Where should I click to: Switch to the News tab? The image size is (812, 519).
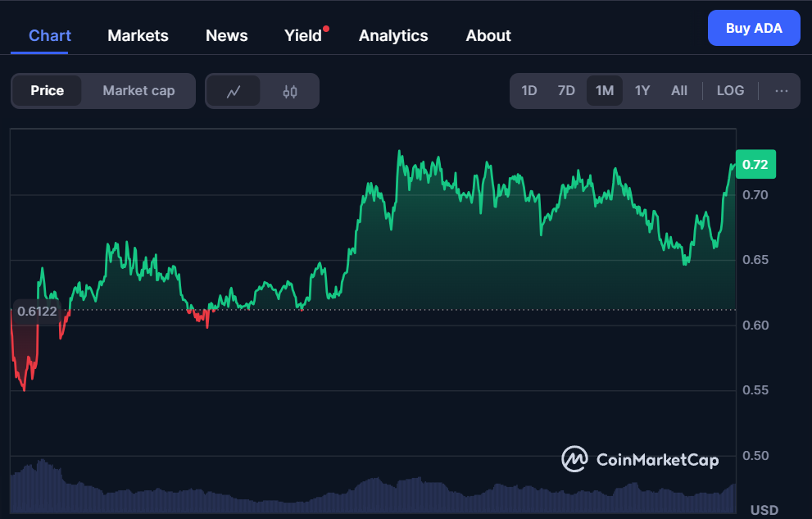pyautogui.click(x=226, y=36)
